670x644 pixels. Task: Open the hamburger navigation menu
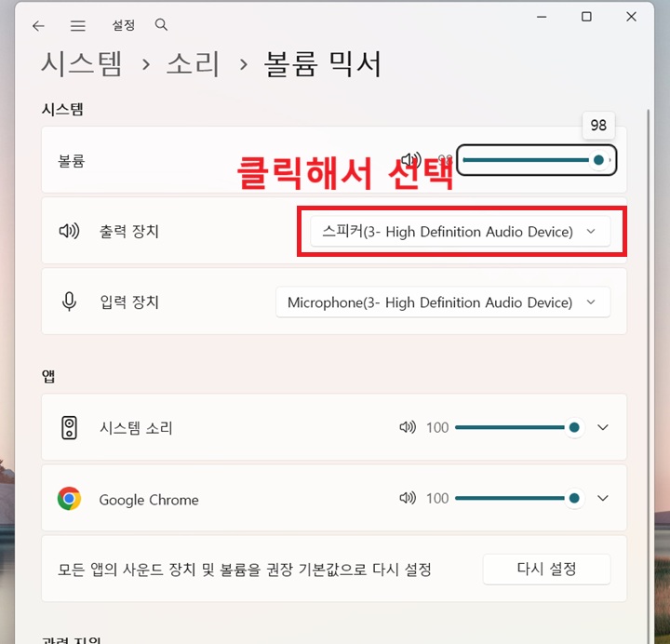tap(78, 26)
